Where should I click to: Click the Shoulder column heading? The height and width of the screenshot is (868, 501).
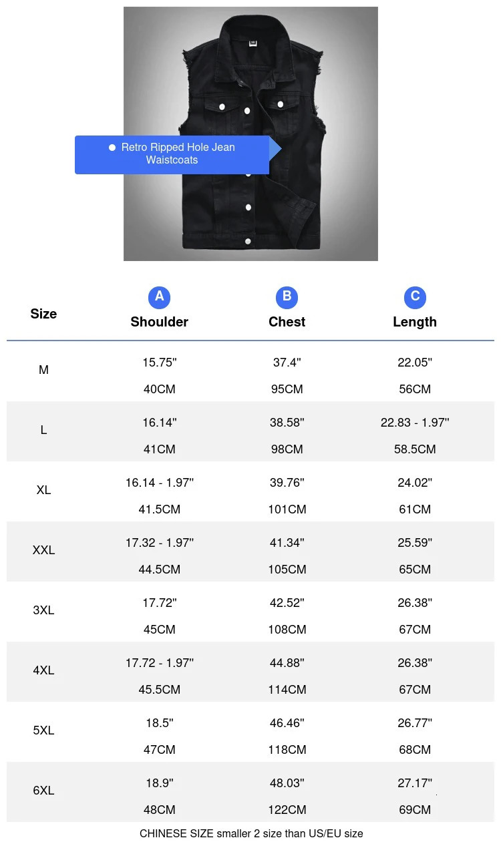pos(159,322)
